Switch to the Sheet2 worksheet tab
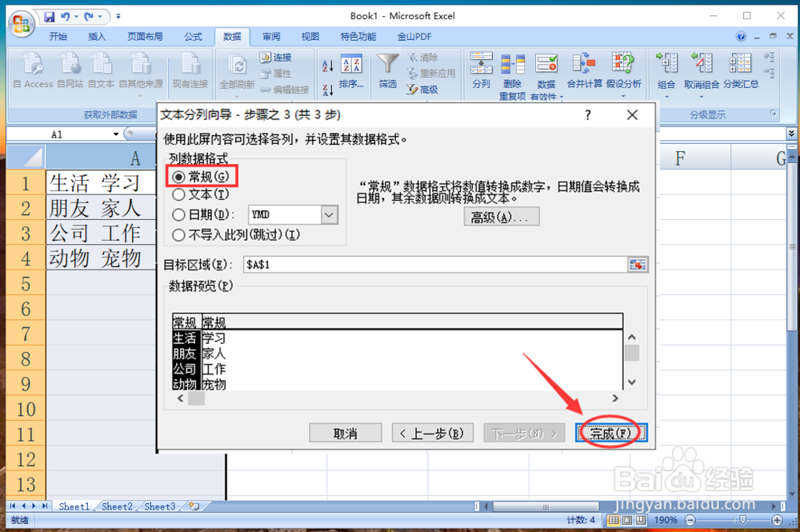Image resolution: width=800 pixels, height=532 pixels. pyautogui.click(x=116, y=506)
